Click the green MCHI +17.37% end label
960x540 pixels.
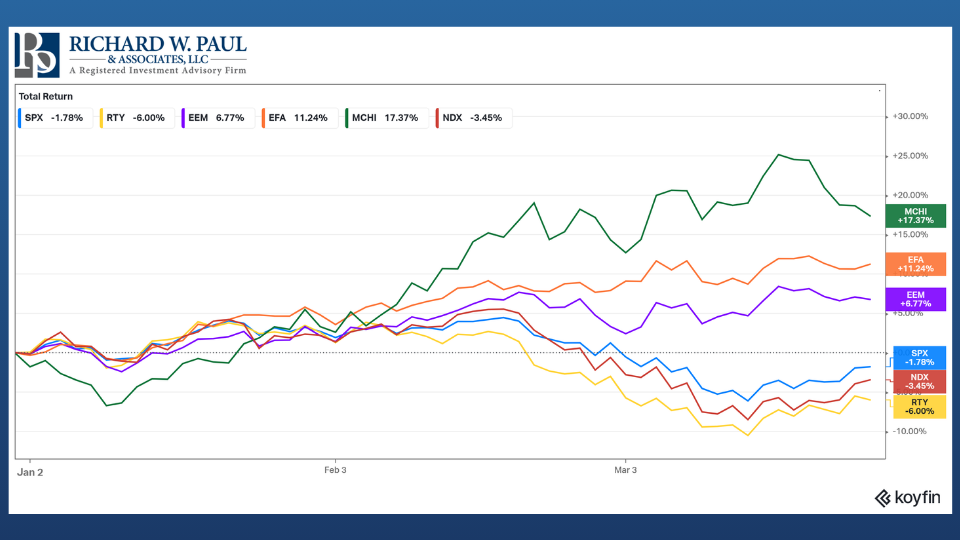pyautogui.click(x=917, y=215)
